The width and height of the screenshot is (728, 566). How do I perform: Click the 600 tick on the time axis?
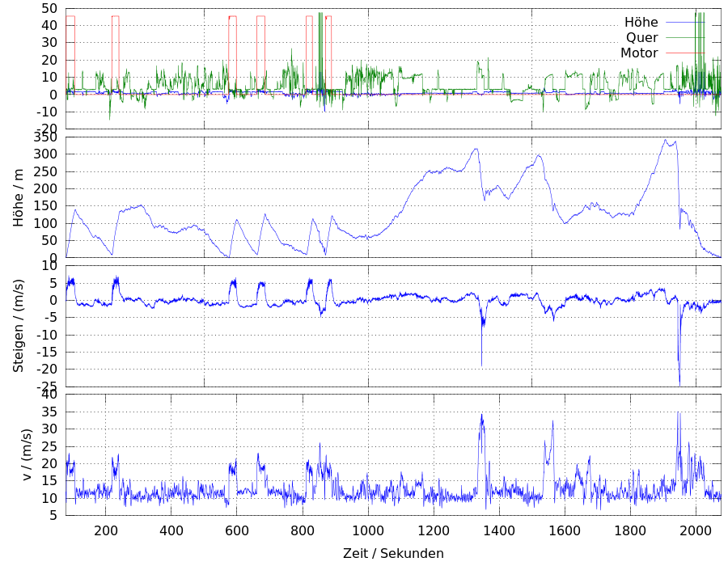[237, 530]
